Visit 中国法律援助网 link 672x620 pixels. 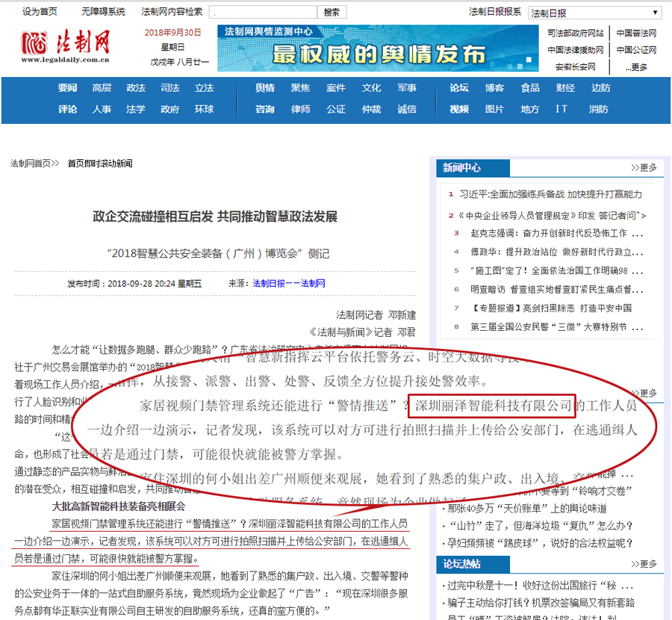click(576, 50)
